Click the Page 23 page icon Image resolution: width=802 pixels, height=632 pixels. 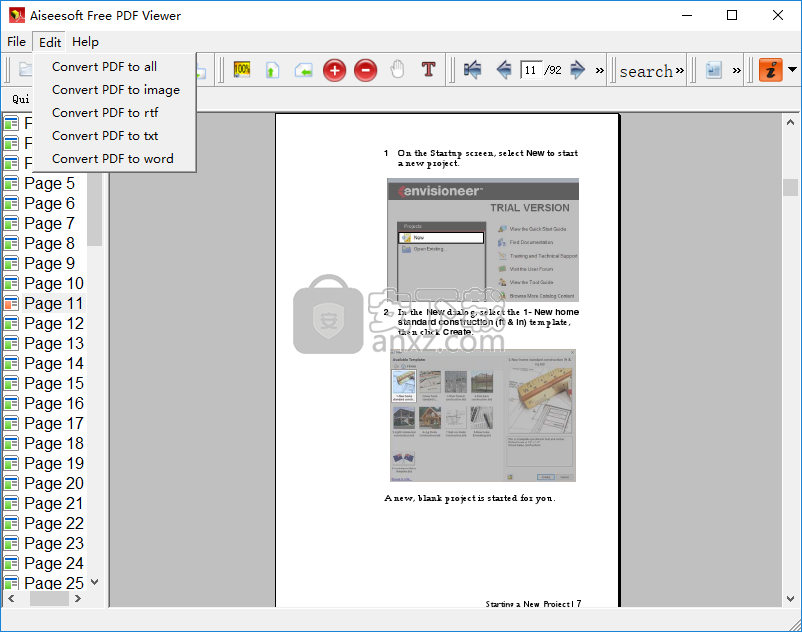tap(11, 543)
